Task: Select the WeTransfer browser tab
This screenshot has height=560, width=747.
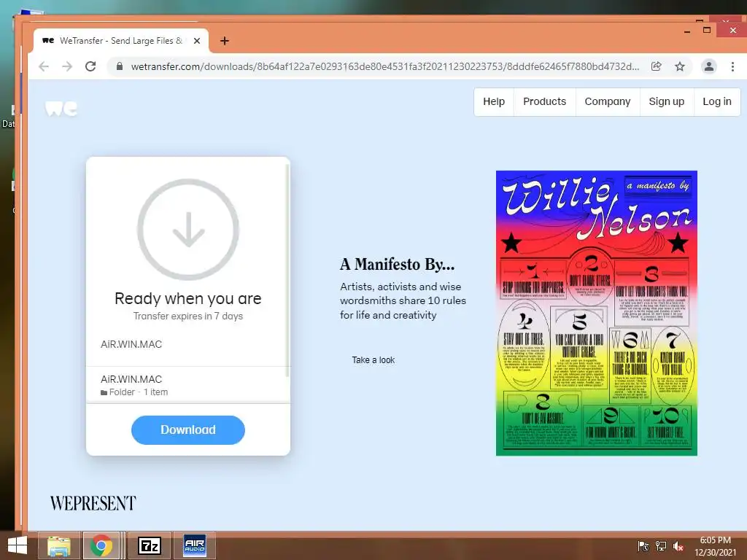Action: coord(120,41)
